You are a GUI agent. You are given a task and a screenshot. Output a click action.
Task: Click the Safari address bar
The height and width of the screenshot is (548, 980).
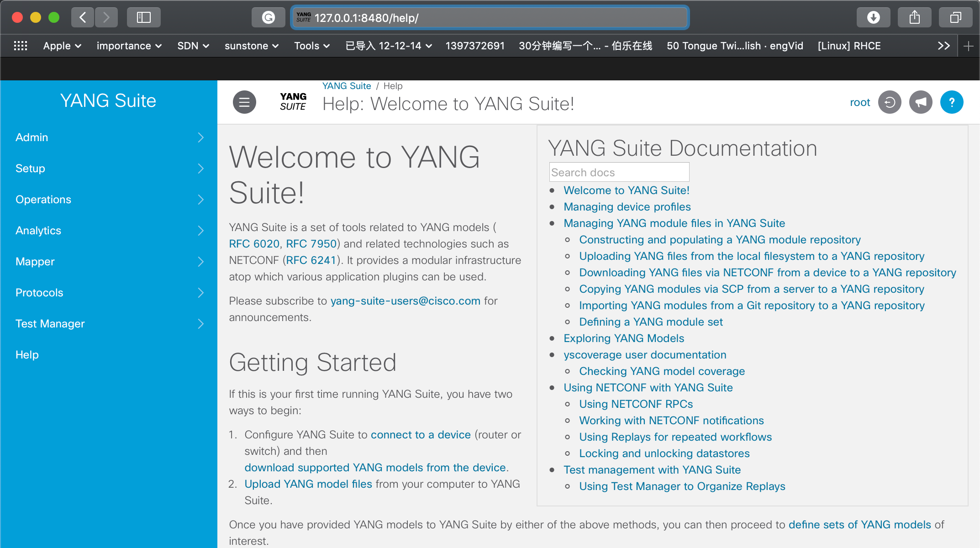point(490,18)
